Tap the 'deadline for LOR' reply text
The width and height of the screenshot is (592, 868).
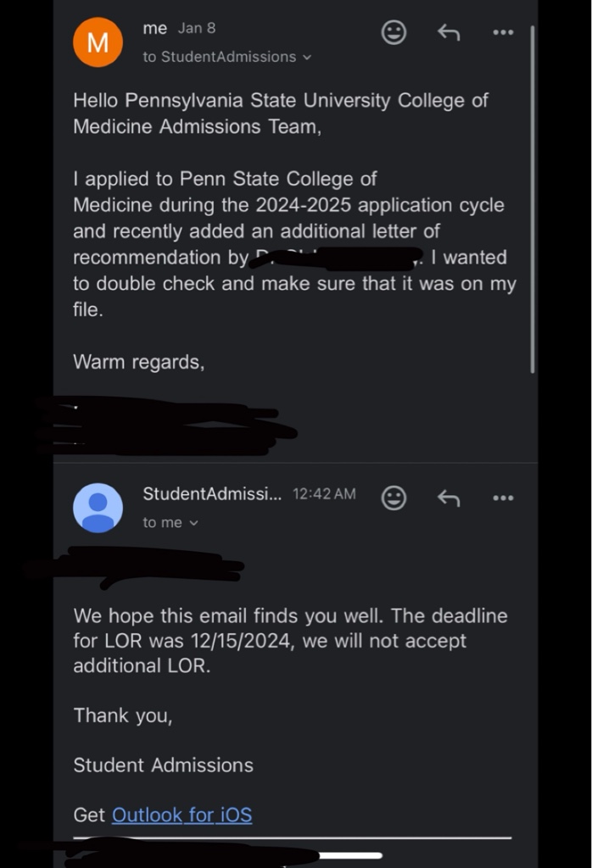(291, 641)
